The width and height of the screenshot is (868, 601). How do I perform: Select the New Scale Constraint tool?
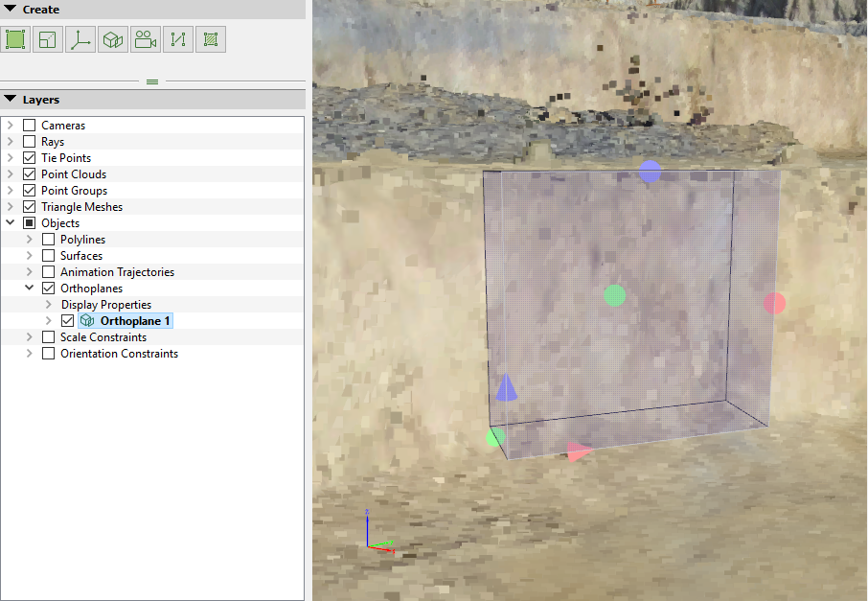click(x=48, y=39)
